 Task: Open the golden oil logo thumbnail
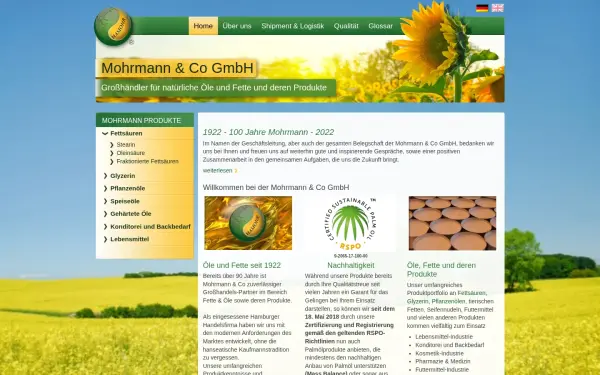248,223
